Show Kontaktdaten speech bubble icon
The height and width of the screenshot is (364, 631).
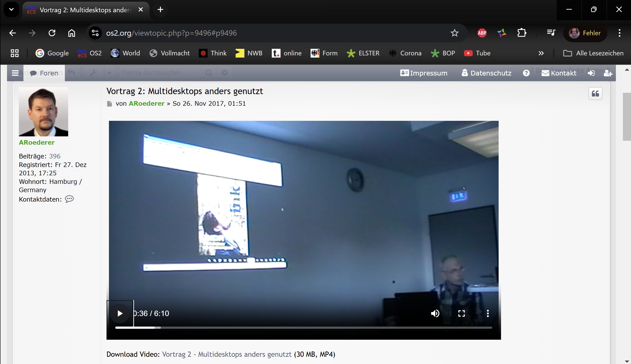point(69,199)
